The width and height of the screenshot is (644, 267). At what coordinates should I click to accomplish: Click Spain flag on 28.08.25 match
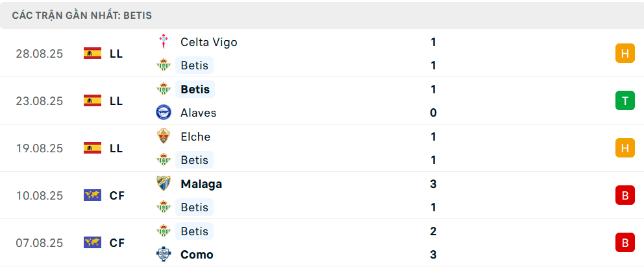(92, 54)
